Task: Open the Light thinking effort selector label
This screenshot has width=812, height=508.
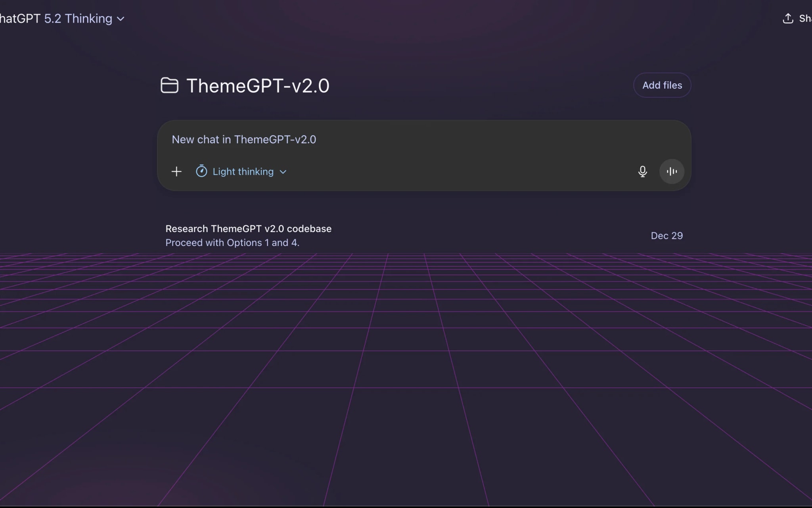Action: (243, 171)
